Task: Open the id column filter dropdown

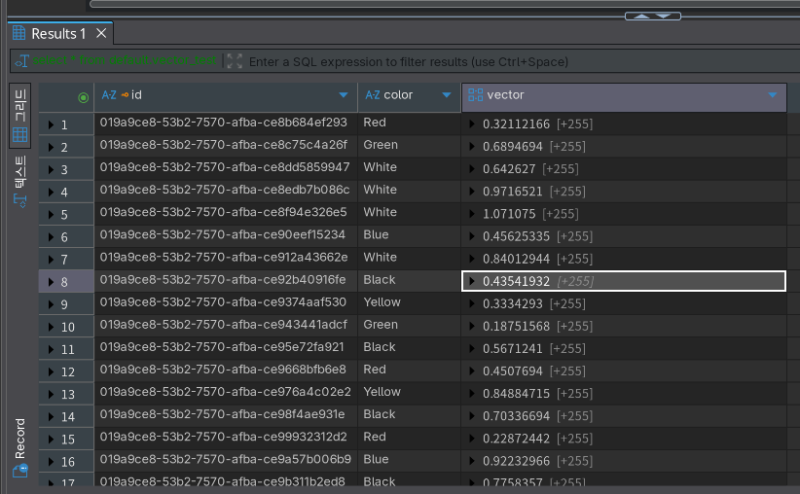Action: (343, 96)
